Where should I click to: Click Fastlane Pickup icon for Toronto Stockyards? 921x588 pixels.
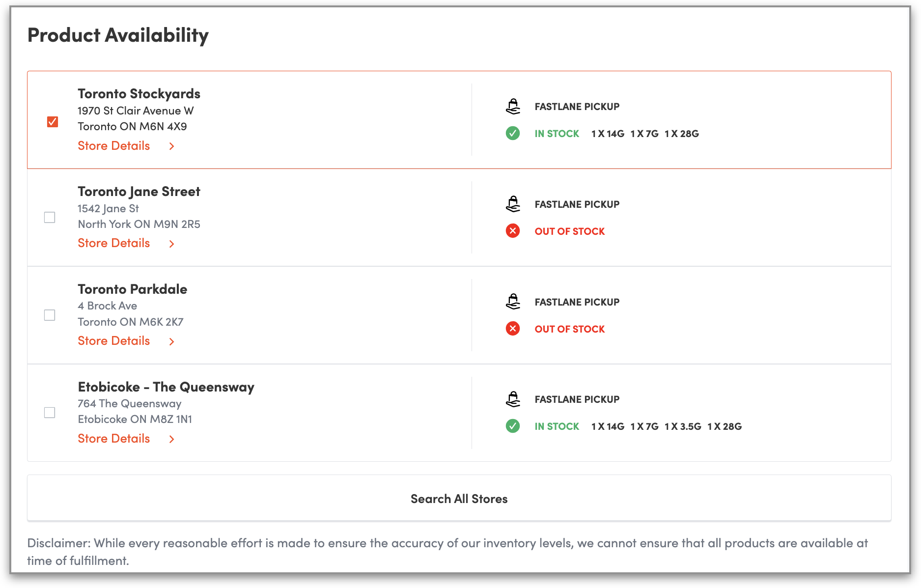(513, 106)
